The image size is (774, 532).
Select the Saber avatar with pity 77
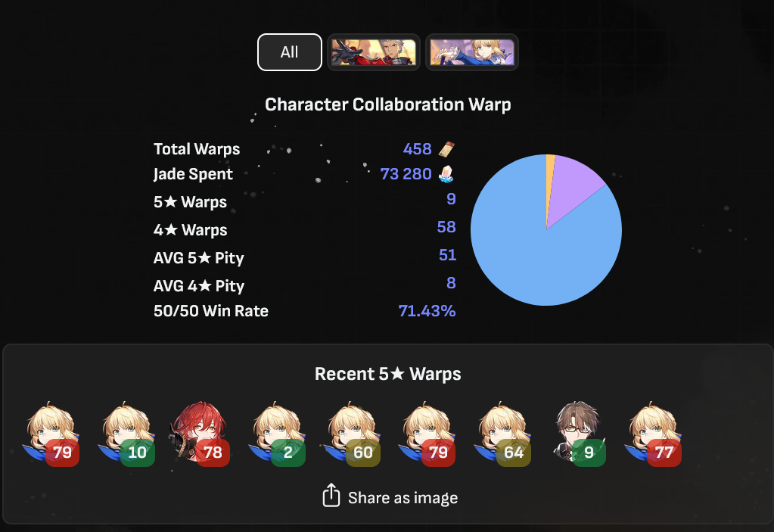click(654, 433)
